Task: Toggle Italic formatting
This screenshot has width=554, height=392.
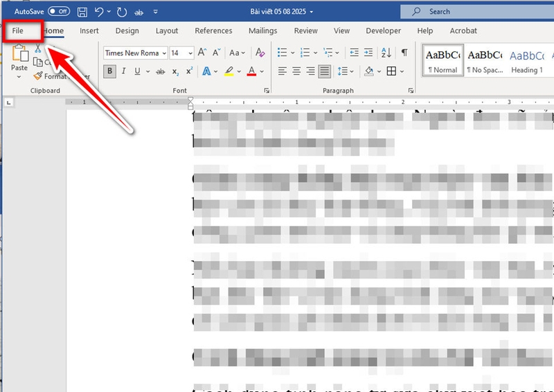Action: [x=123, y=71]
